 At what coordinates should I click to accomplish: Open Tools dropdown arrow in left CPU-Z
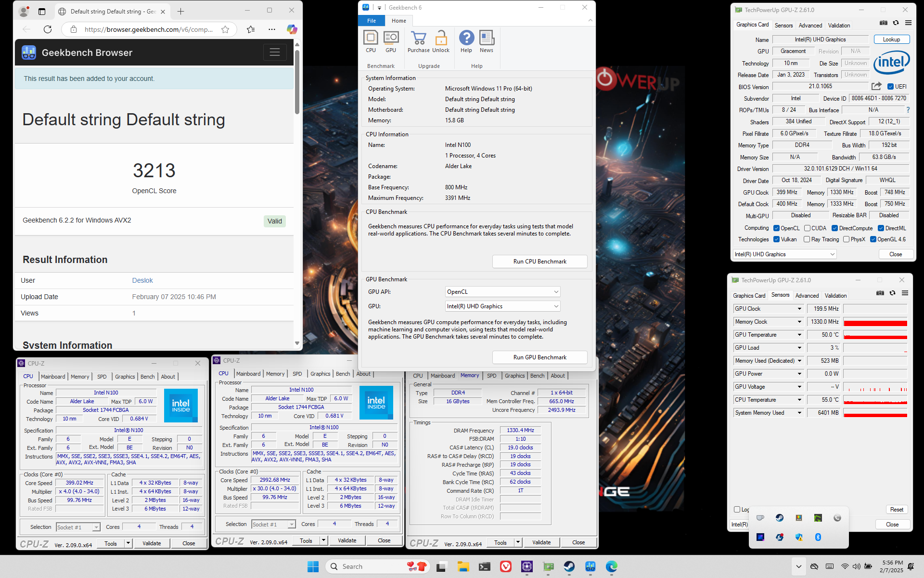(128, 543)
